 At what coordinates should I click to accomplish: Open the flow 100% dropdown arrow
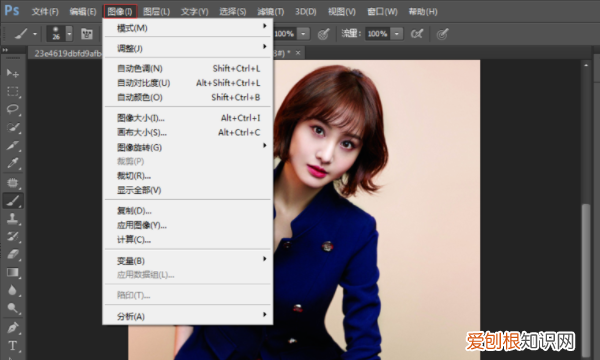397,34
